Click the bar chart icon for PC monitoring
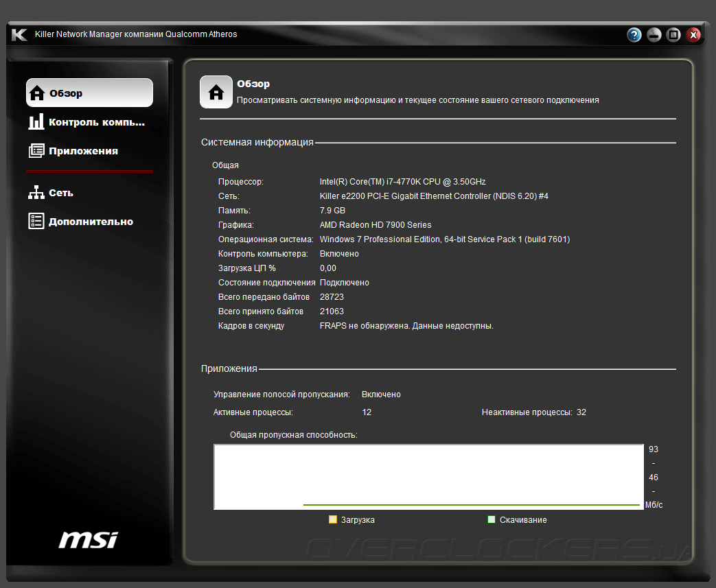This screenshot has width=716, height=588. click(x=36, y=122)
